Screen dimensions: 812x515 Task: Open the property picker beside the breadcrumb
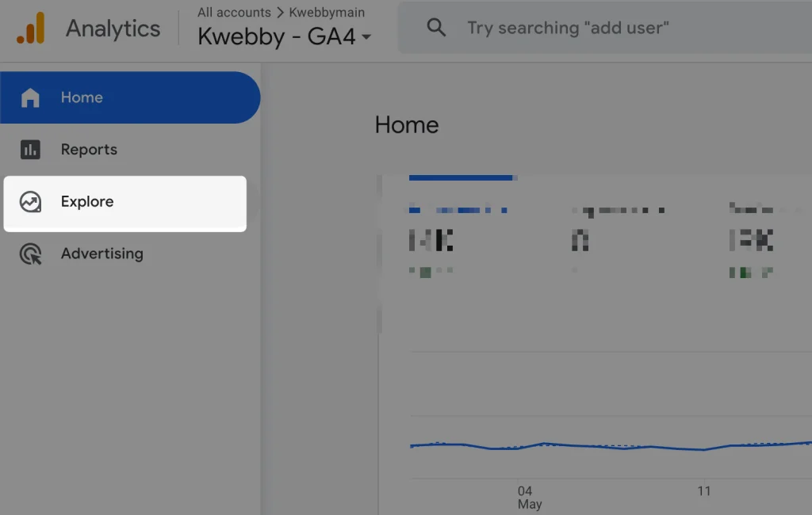366,37
